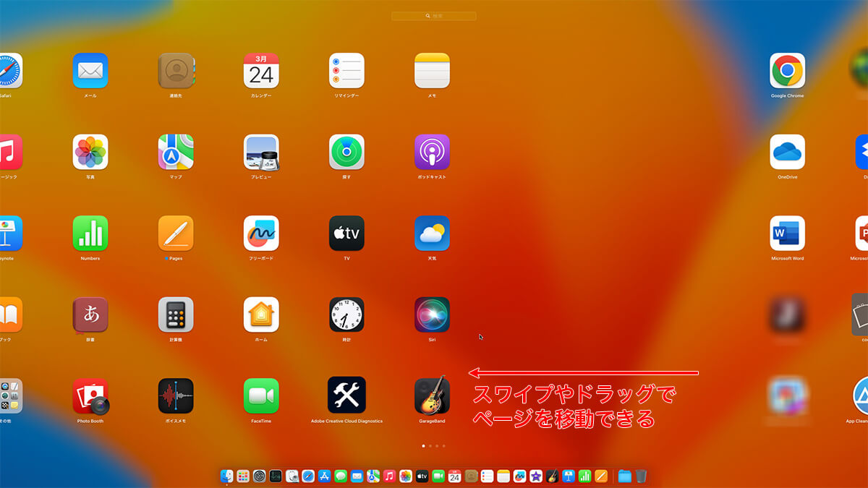Open Pages from the Dock
Image resolution: width=868 pixels, height=488 pixels.
point(600,476)
